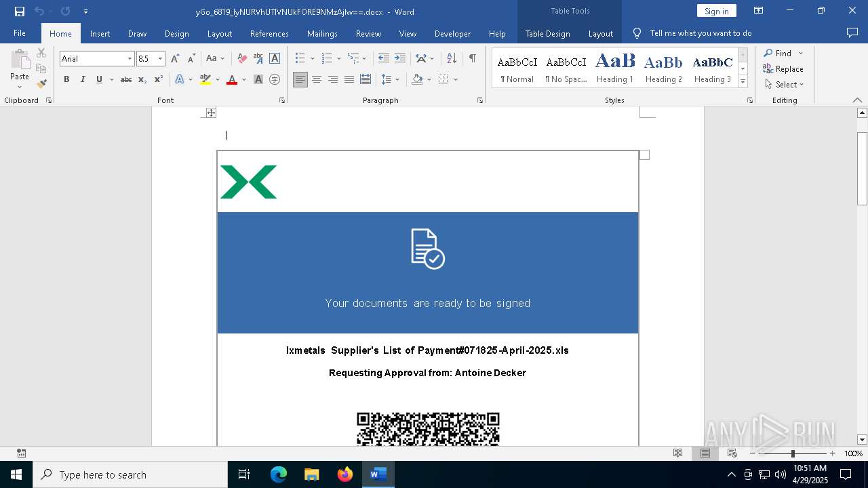Open Firefox from the taskbar

[345, 474]
